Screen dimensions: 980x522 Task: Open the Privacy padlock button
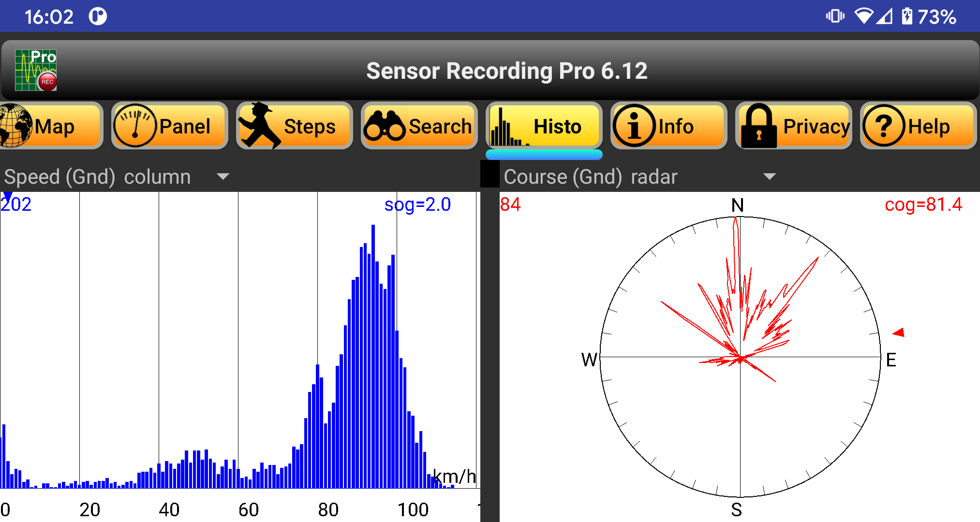[x=793, y=126]
